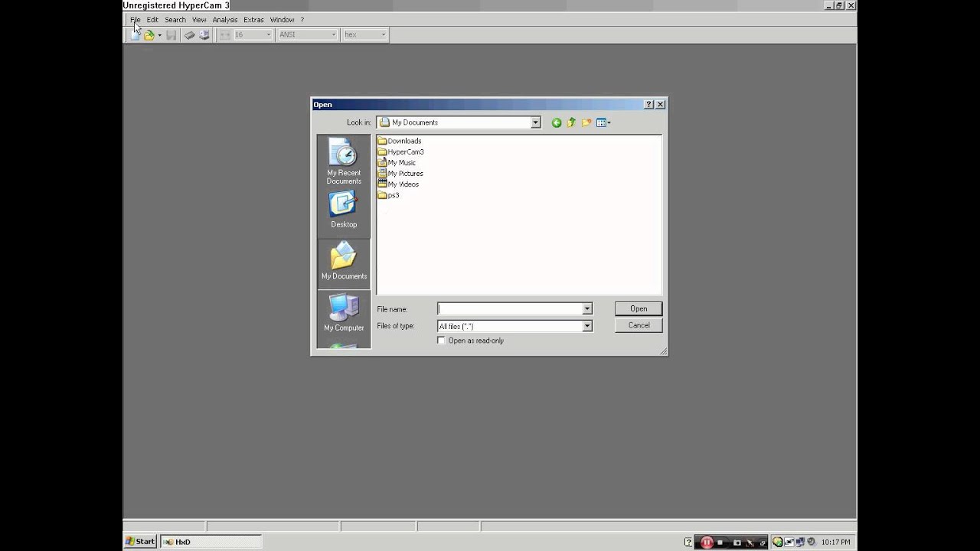Open the ? help menu
This screenshot has height=551, width=980.
point(302,20)
